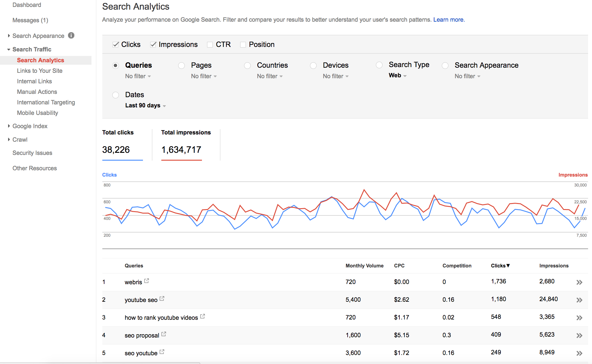Select the Countries radio button
Viewport: 592px width, 364px height.
coord(247,66)
